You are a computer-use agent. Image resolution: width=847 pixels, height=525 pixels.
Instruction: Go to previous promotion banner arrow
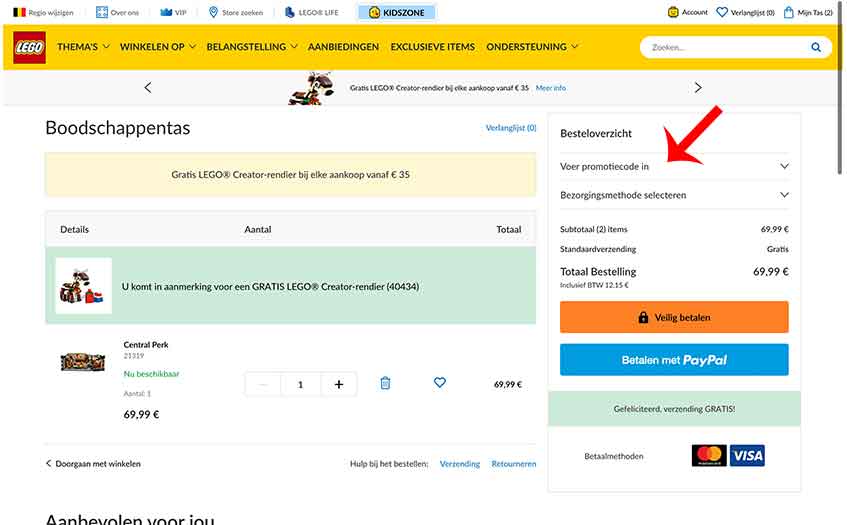(x=148, y=88)
